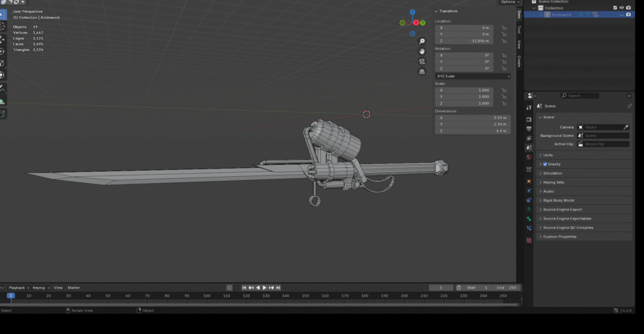This screenshot has height=334, width=644.
Task: Uncheck the Gravity checkbox
Action: 545,164
